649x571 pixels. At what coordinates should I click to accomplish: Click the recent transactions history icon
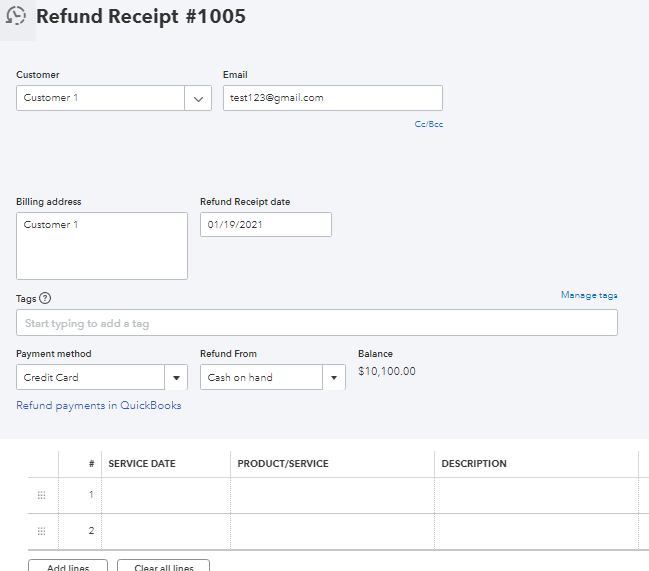tap(16, 17)
